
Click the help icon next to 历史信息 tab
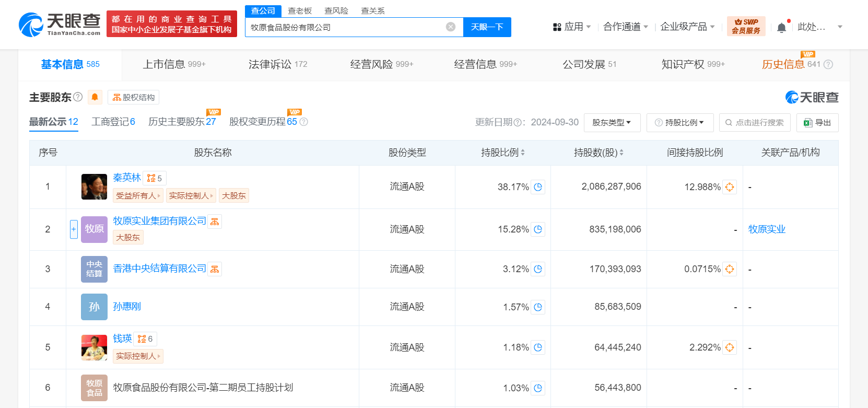tap(828, 64)
